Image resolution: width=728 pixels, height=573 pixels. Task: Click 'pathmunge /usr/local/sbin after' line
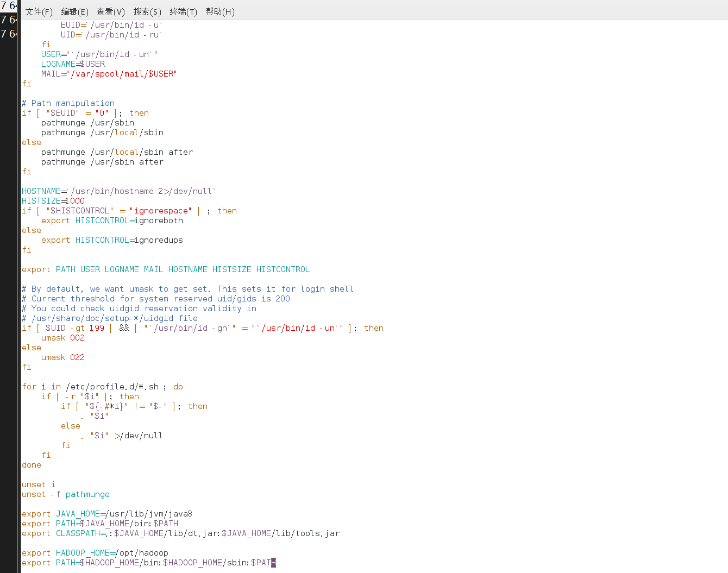point(117,152)
